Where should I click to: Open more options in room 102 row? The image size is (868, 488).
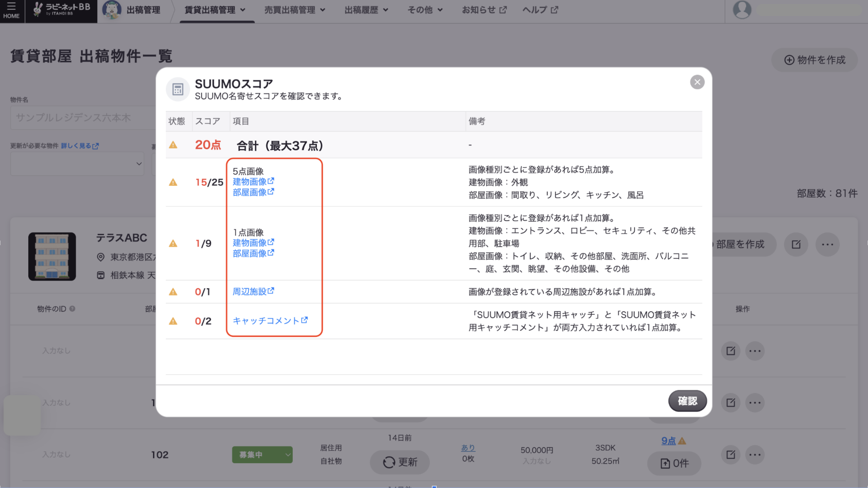click(x=755, y=454)
